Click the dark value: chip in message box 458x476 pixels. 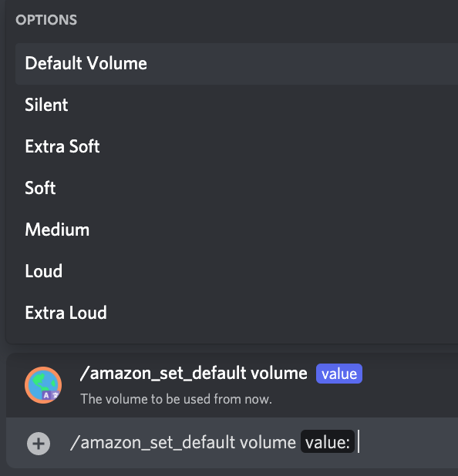(328, 442)
